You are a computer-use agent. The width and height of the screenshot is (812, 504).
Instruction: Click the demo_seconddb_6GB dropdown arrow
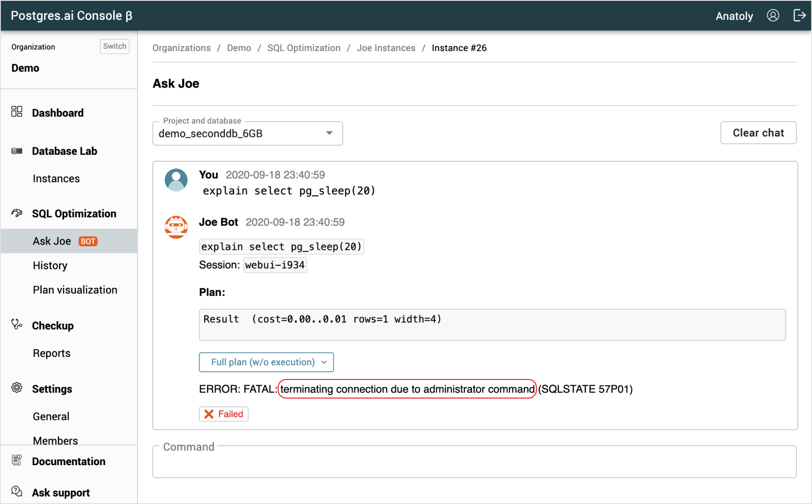(329, 133)
